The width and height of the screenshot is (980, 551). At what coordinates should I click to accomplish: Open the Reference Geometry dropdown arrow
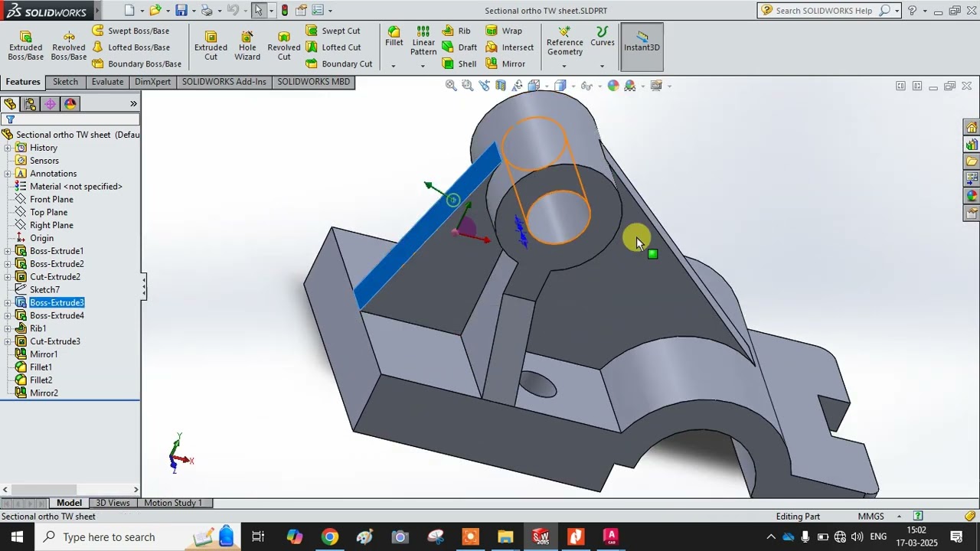564,66
